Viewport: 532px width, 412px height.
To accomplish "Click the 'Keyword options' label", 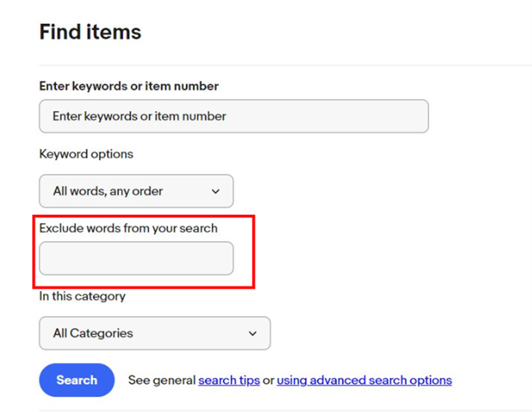I will [x=86, y=154].
